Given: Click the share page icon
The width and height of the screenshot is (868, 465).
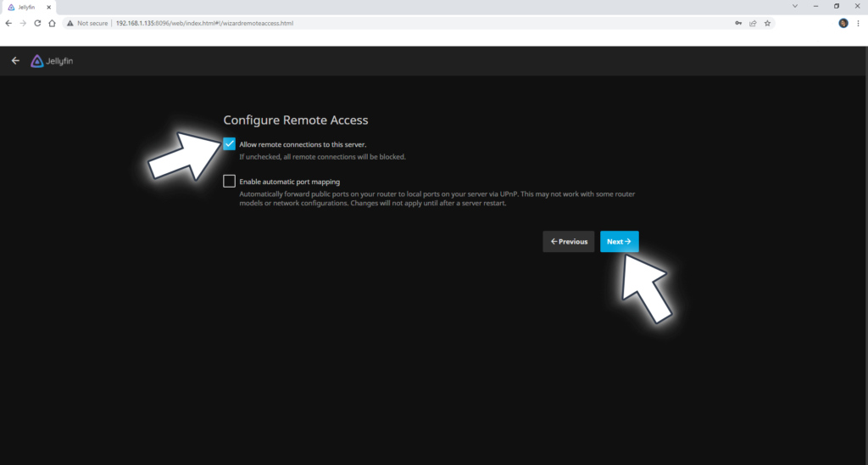Looking at the screenshot, I should tap(753, 23).
